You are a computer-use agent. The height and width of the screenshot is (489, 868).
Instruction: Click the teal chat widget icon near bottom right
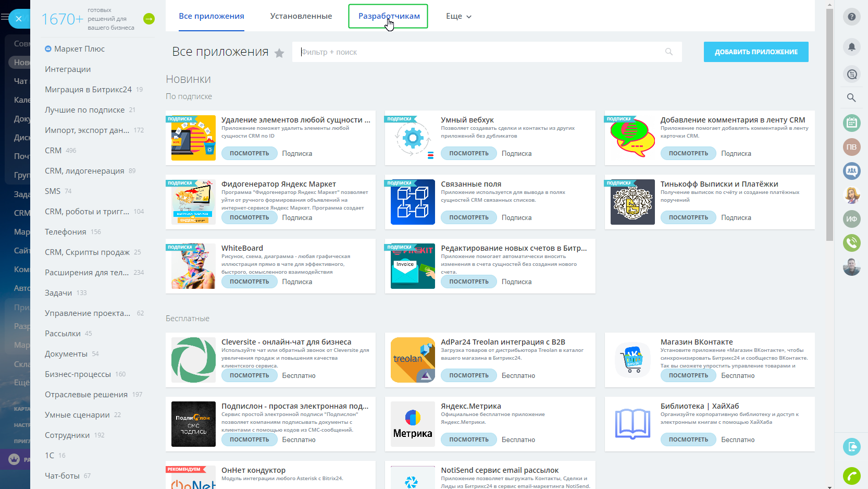point(851,447)
